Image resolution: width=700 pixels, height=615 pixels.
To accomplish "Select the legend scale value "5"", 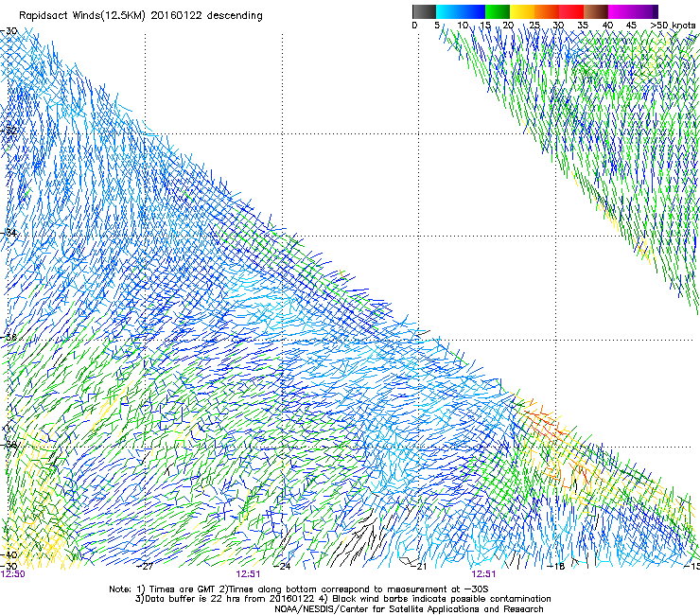I will 437,26.
